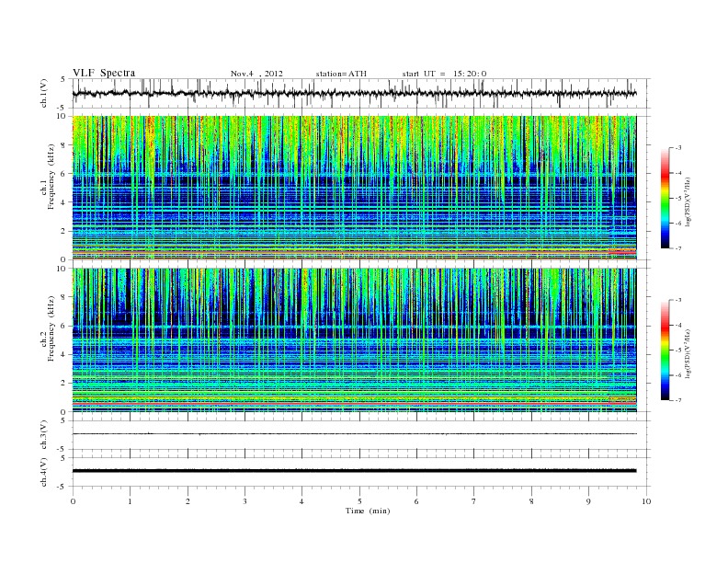This screenshot has height=563, width=728.
Task: Click the ch.2 spectrogram color bar
Action: point(665,350)
